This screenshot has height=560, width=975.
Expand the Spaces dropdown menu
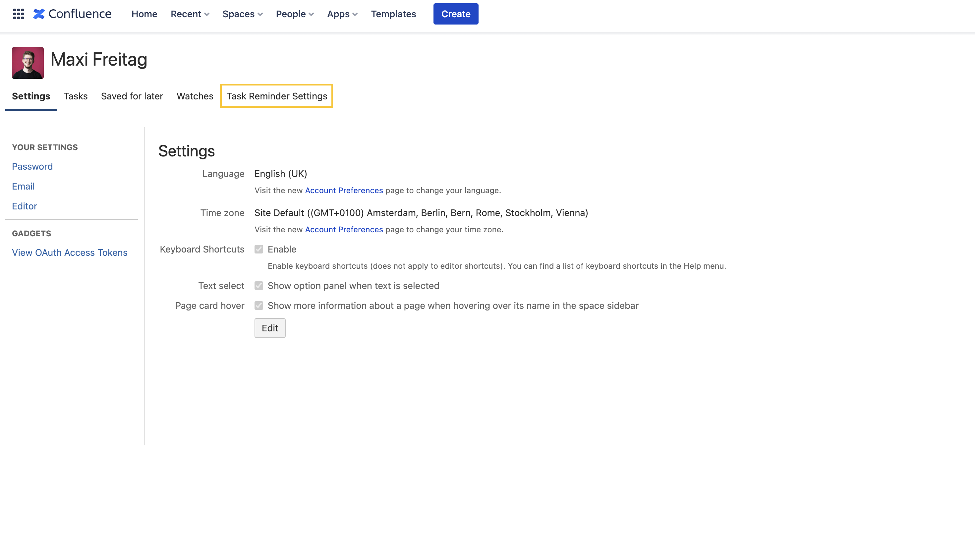click(242, 14)
